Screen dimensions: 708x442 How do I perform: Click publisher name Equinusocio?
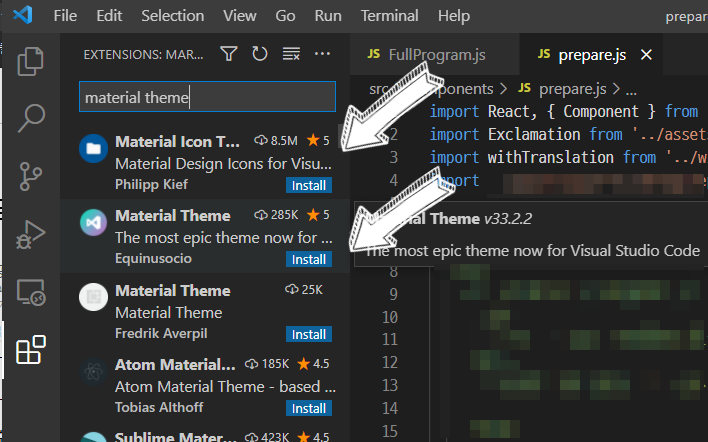click(153, 258)
